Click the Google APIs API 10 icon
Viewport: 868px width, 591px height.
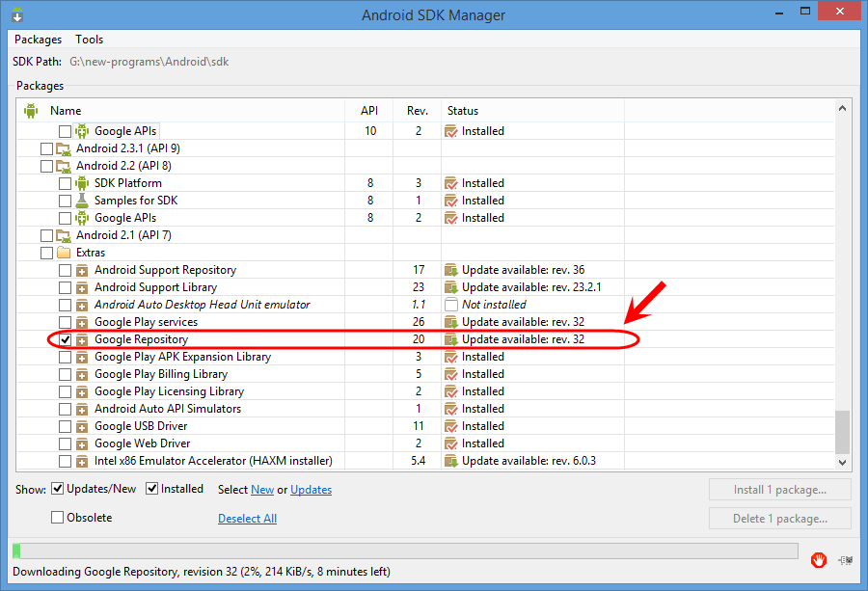(x=82, y=131)
